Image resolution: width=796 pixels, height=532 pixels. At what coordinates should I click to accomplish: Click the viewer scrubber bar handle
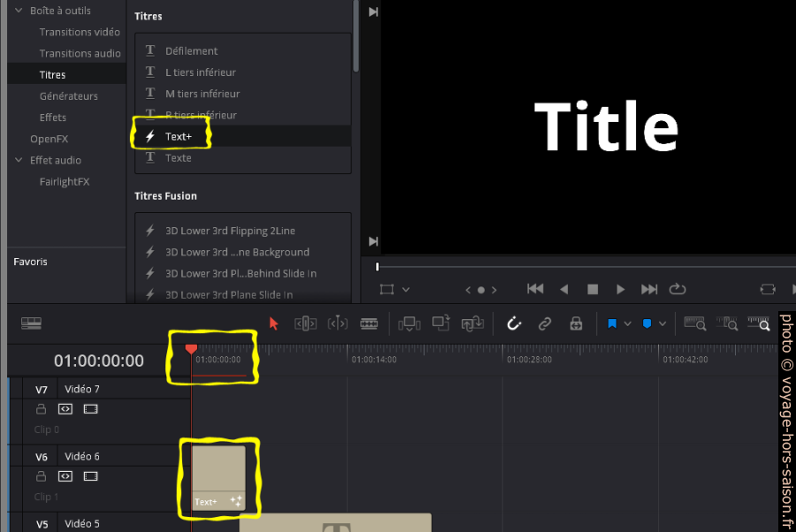click(x=377, y=267)
